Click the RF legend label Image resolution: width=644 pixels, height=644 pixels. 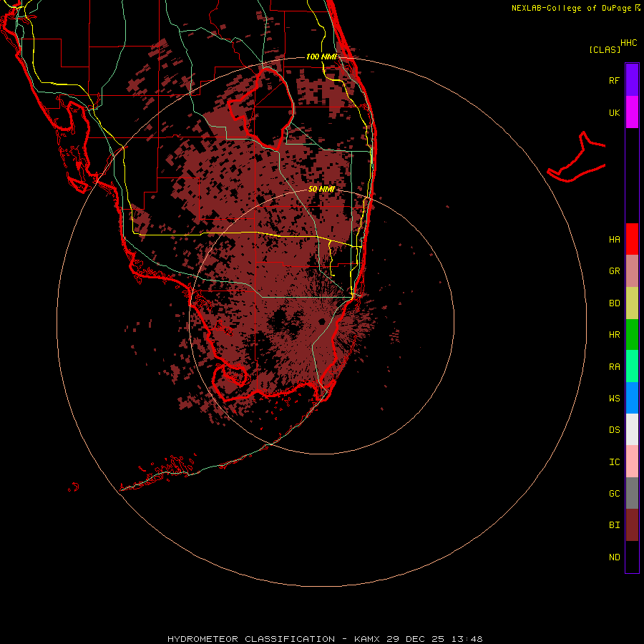(x=614, y=80)
